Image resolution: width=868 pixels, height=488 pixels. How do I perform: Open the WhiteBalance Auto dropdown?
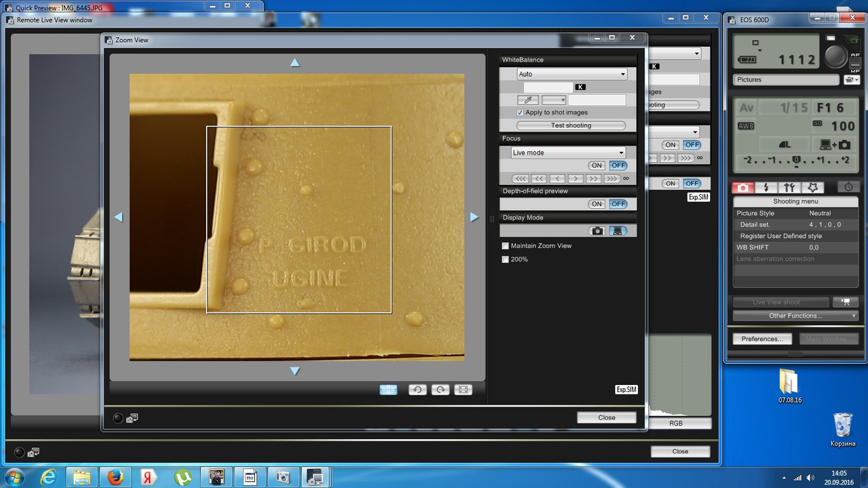tap(572, 74)
